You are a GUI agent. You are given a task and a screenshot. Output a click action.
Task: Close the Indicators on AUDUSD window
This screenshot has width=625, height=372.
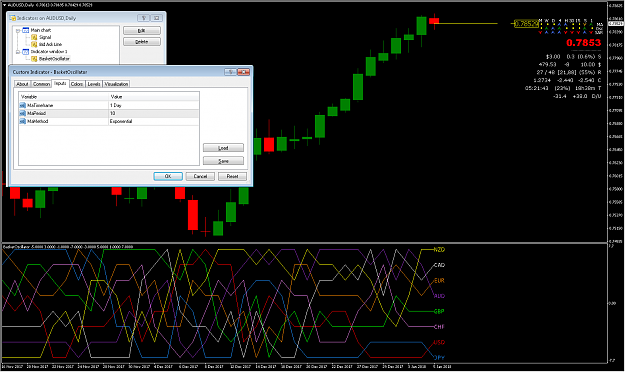click(x=157, y=18)
